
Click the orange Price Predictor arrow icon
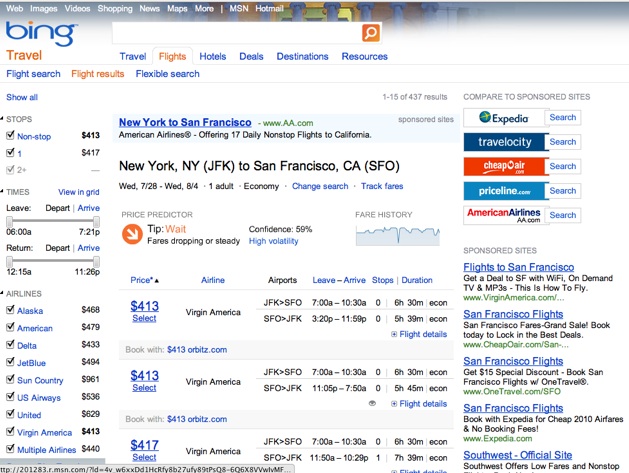point(132,234)
